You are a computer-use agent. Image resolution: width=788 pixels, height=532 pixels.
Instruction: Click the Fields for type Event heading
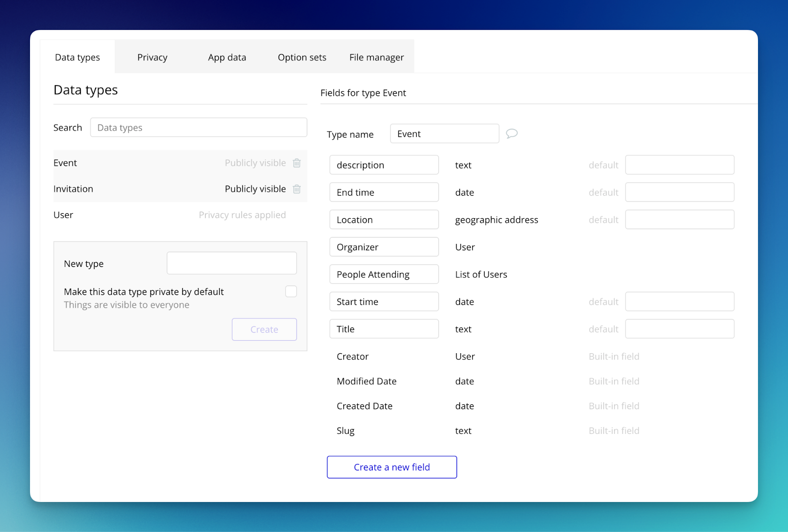pyautogui.click(x=363, y=93)
